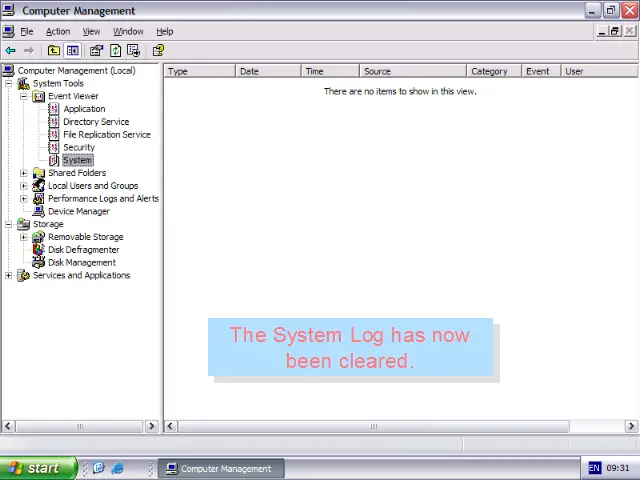Click details pane scroll right arrow

coord(631,426)
